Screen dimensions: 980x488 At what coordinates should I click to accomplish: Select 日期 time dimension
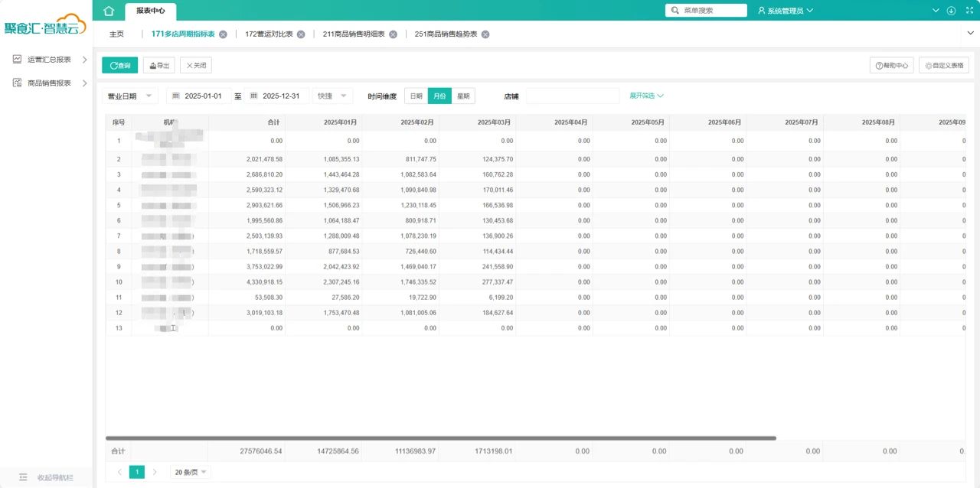(x=416, y=96)
